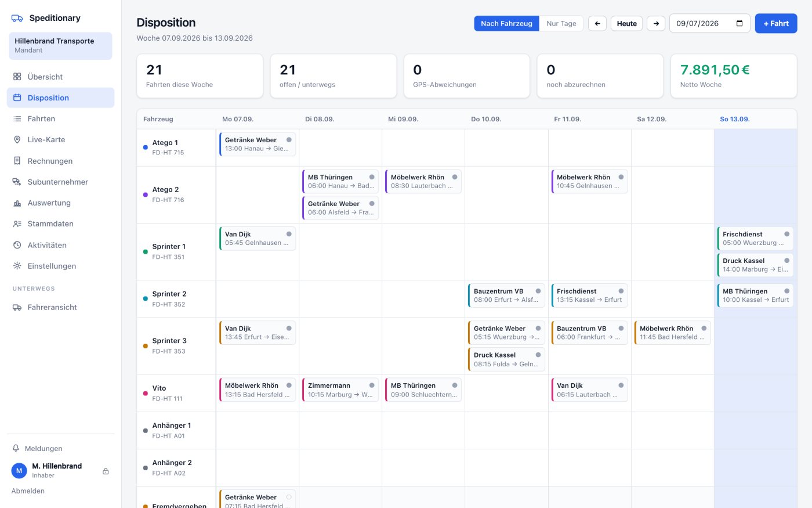Click the Aktivitäten clock icon

pos(17,245)
